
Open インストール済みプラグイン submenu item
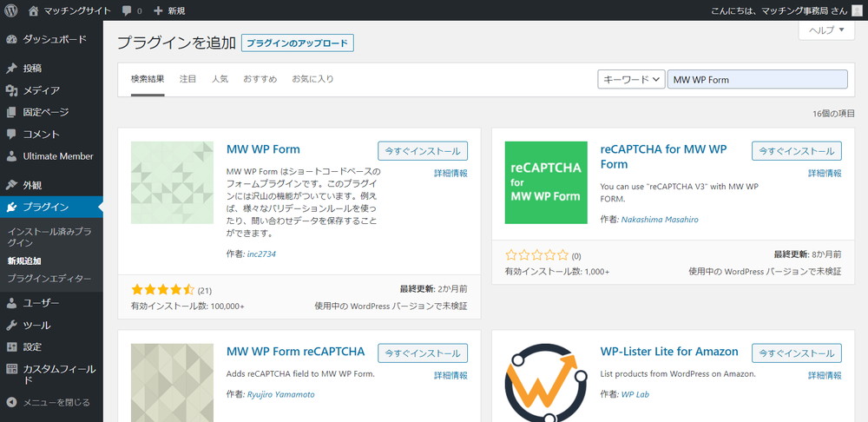49,237
